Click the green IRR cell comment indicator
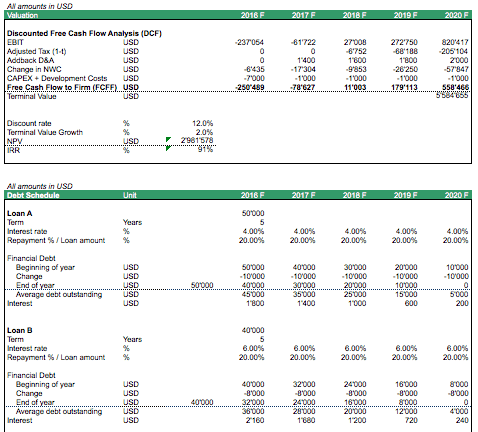The width and height of the screenshot is (478, 432). [x=168, y=148]
